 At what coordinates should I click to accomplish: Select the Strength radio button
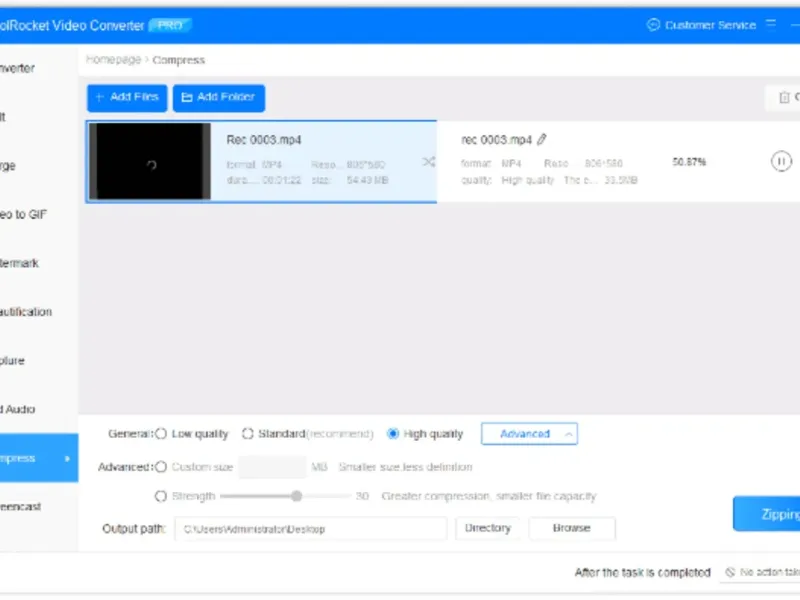coord(161,496)
